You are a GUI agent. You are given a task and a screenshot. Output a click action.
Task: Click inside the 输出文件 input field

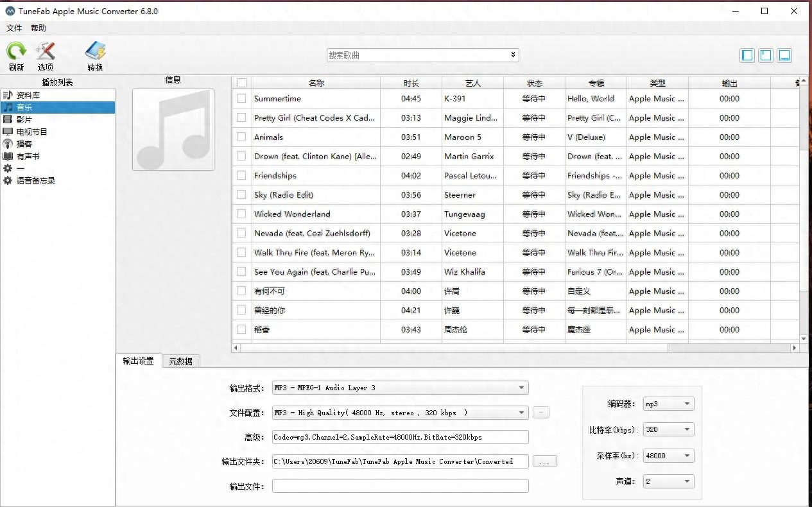click(x=400, y=486)
